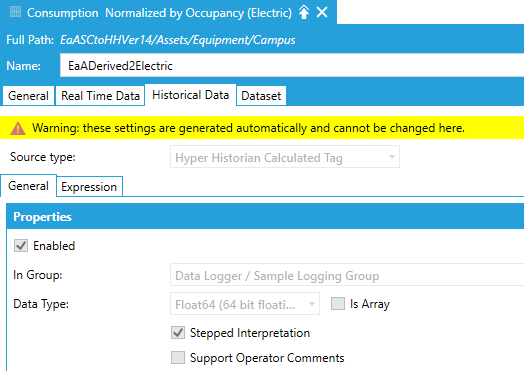The height and width of the screenshot is (371, 524).
Task: Toggle the Is Array checkbox
Action: coord(338,304)
